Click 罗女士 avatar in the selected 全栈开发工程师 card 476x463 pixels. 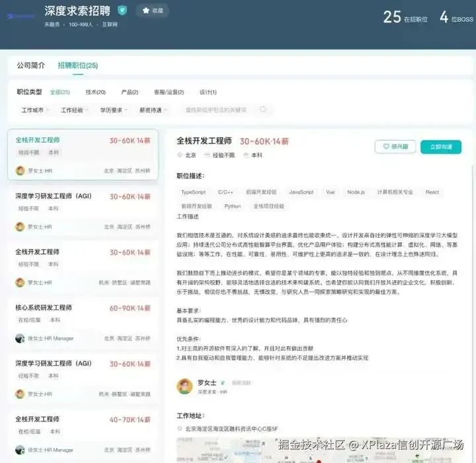(x=20, y=170)
